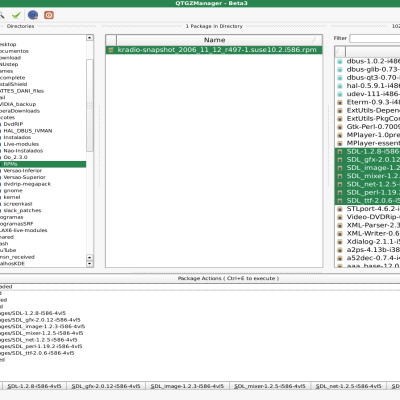Select the ExtUtils-Depends package row
Screen dimensions: 400x400
(x=367, y=110)
